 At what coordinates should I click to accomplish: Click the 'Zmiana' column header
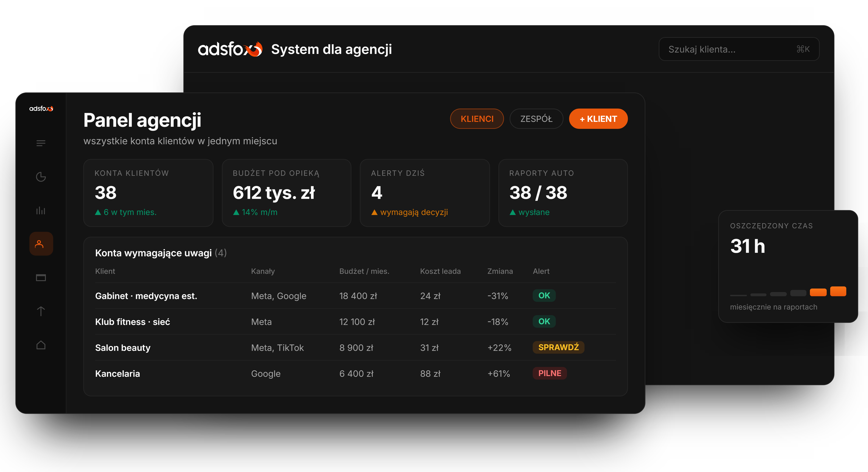pos(500,271)
